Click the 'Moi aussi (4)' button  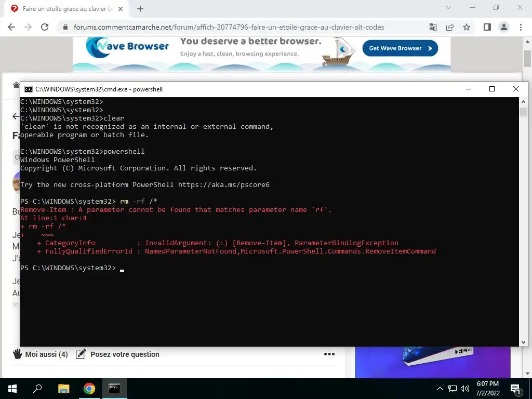point(40,354)
